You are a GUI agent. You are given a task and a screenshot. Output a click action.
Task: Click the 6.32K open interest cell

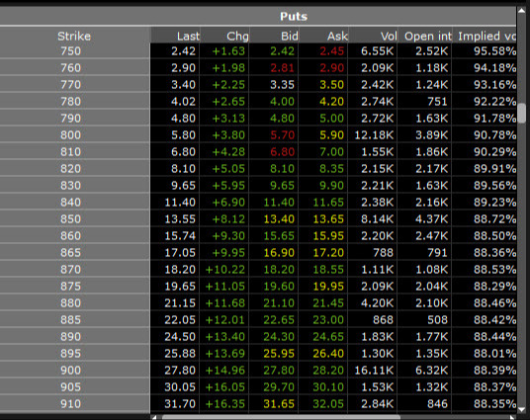click(x=431, y=371)
